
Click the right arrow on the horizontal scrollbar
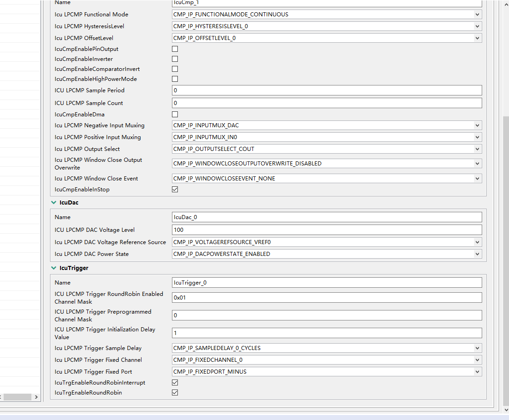click(36, 397)
